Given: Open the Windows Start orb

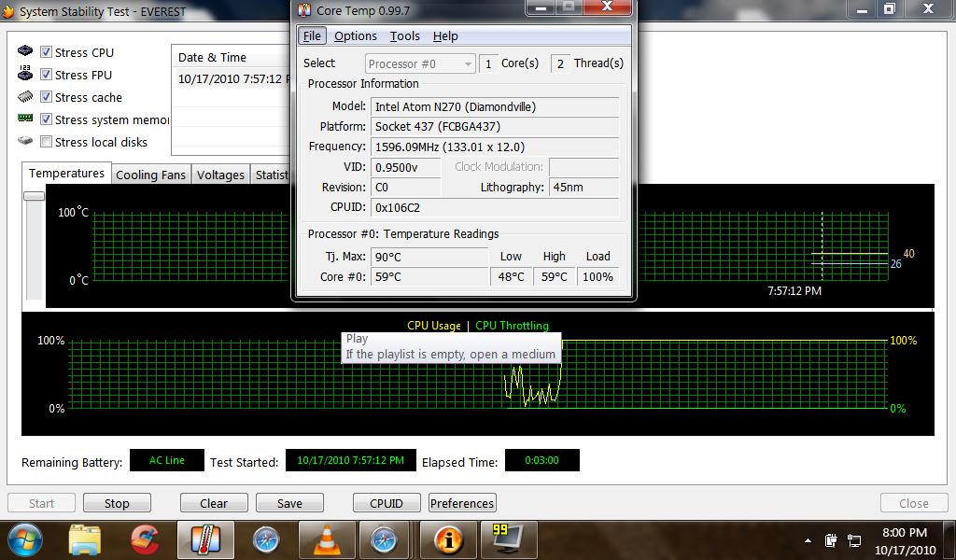Looking at the screenshot, I should [23, 539].
